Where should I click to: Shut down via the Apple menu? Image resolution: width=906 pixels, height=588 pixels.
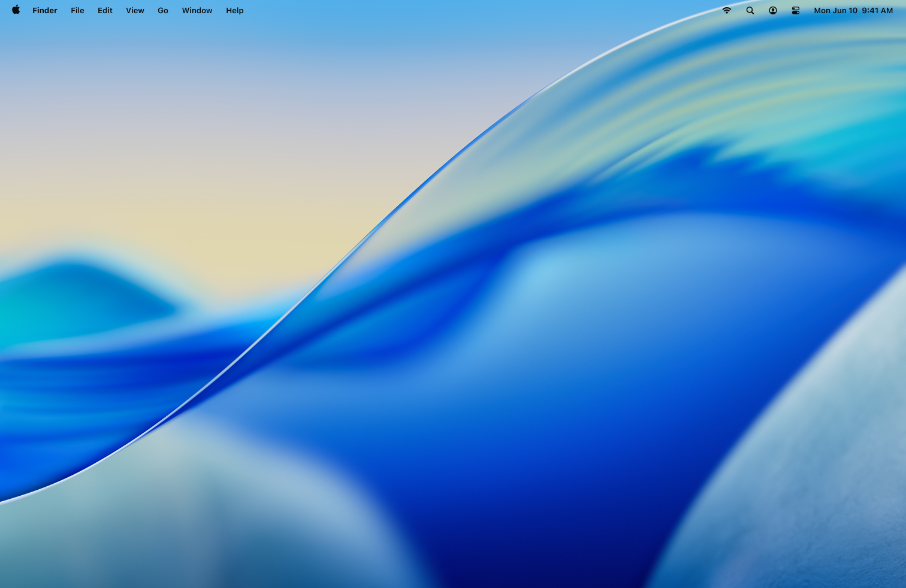pyautogui.click(x=16, y=10)
